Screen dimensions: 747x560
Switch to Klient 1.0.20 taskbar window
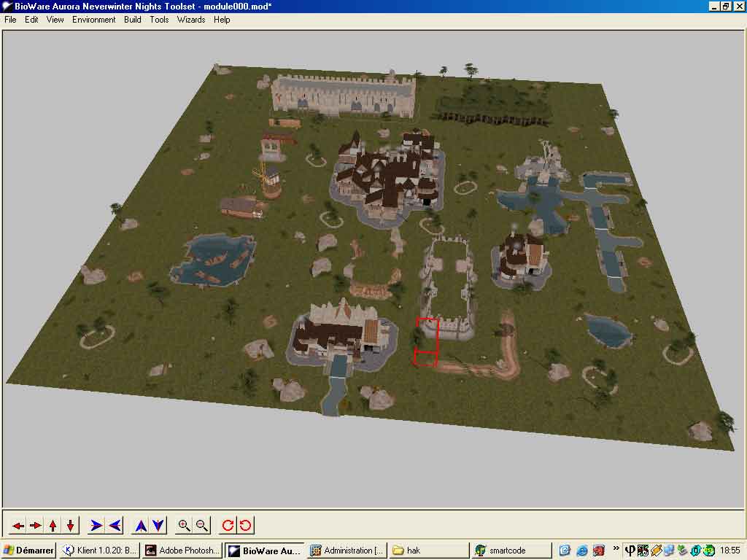pyautogui.click(x=99, y=551)
